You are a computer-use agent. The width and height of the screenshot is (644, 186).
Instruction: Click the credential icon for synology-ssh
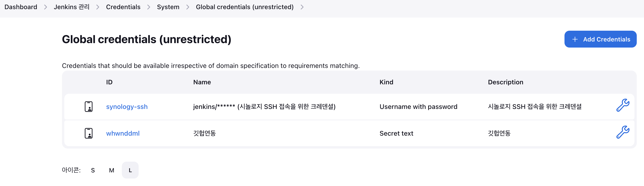click(88, 107)
